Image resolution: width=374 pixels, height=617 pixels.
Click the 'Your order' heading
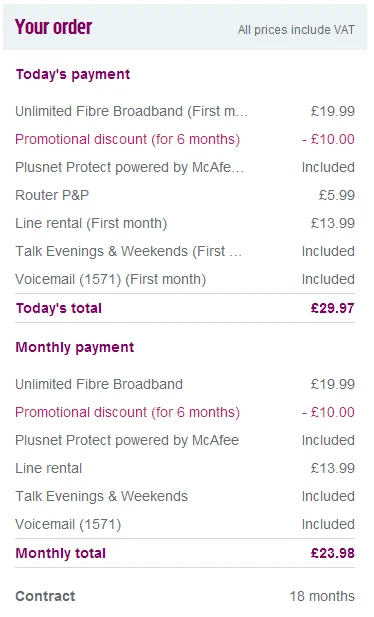coord(54,27)
